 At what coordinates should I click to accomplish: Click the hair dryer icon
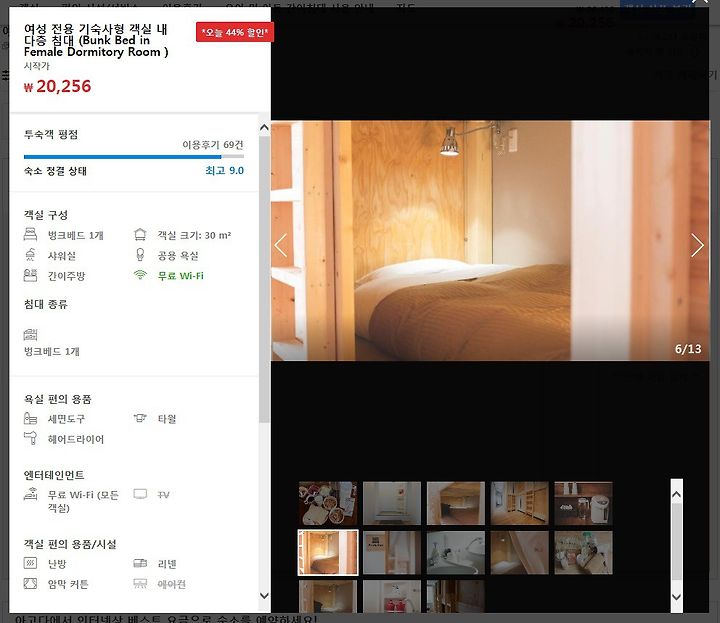(x=30, y=438)
